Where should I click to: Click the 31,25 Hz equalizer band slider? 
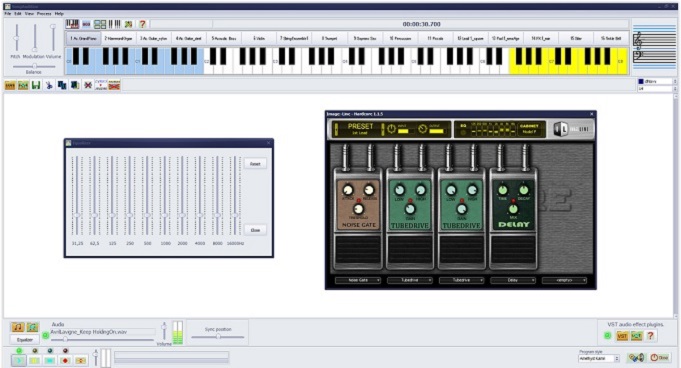77,196
